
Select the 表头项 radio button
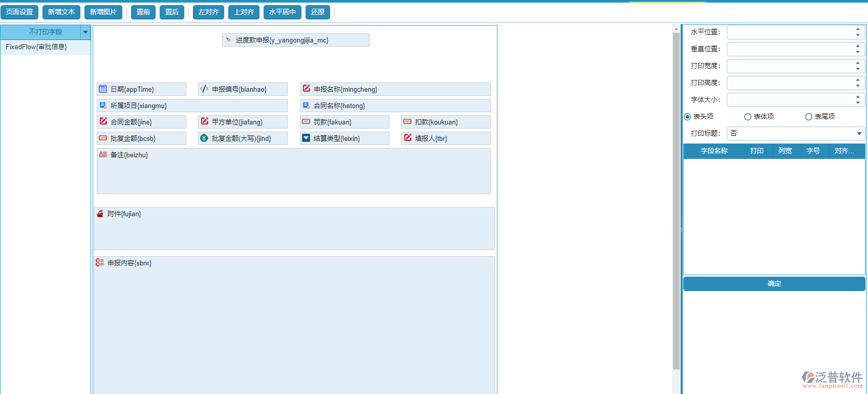[x=687, y=117]
